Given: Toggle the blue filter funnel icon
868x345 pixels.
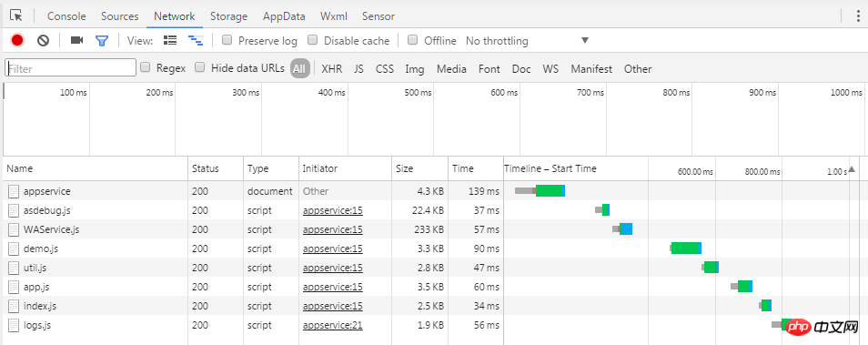Looking at the screenshot, I should click(x=102, y=40).
